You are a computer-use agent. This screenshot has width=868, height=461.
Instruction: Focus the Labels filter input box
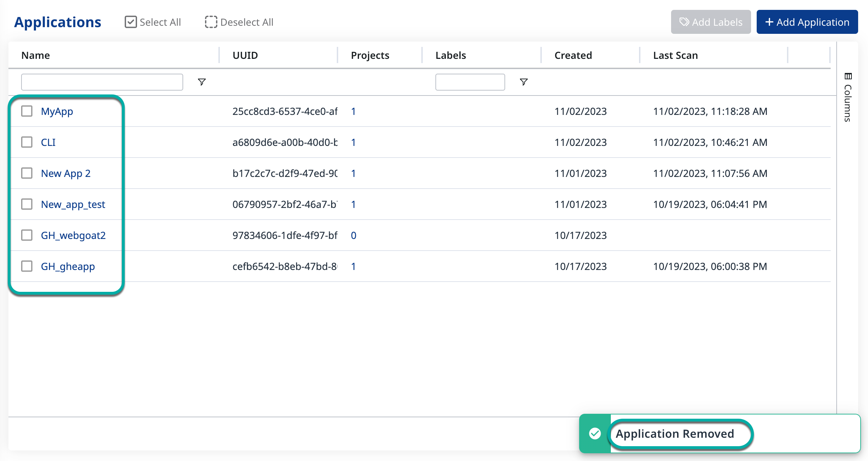(470, 82)
